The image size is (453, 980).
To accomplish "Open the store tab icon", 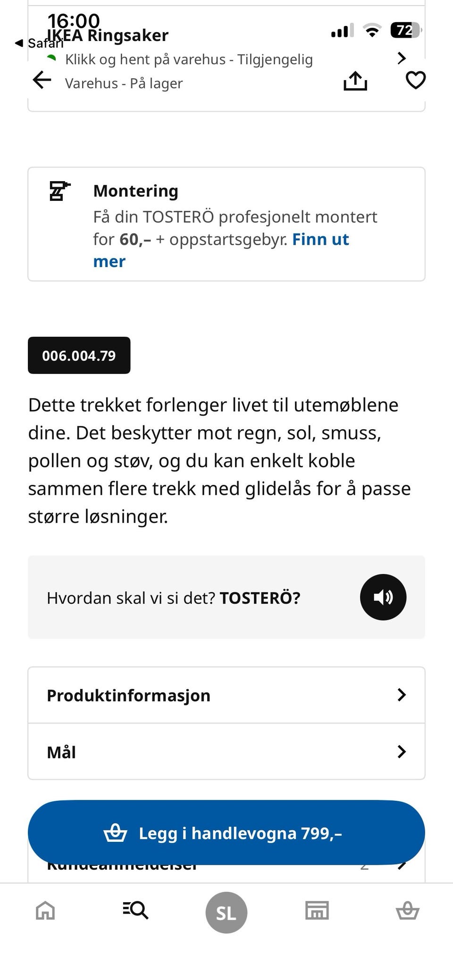I will (x=317, y=910).
